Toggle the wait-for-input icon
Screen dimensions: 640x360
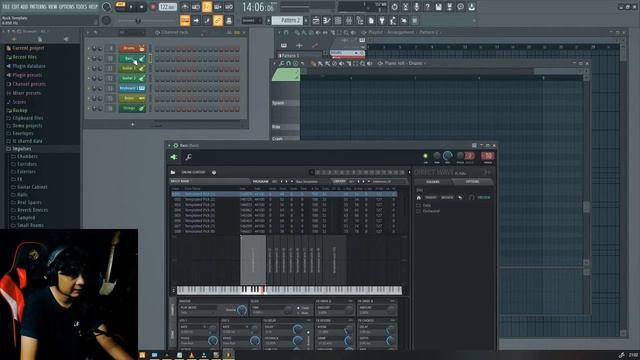[196, 7]
